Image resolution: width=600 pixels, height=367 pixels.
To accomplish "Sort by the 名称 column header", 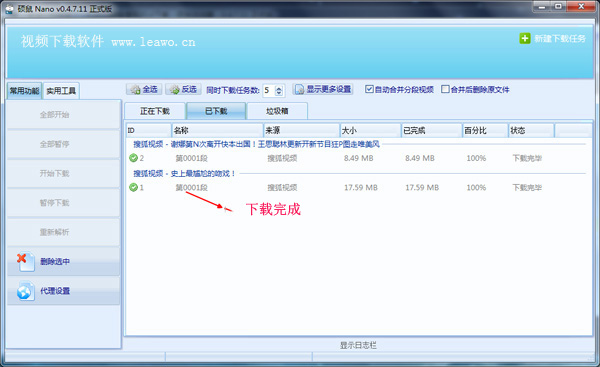I will (x=217, y=130).
